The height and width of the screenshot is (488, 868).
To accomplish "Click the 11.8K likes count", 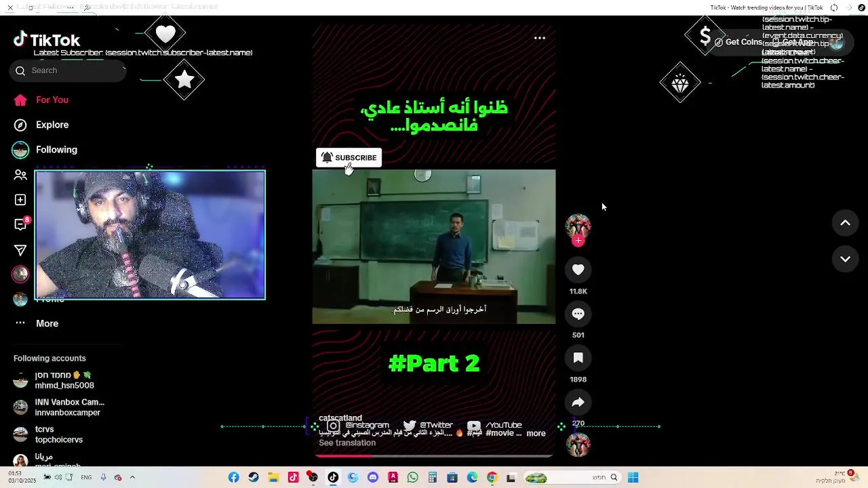I will click(578, 291).
